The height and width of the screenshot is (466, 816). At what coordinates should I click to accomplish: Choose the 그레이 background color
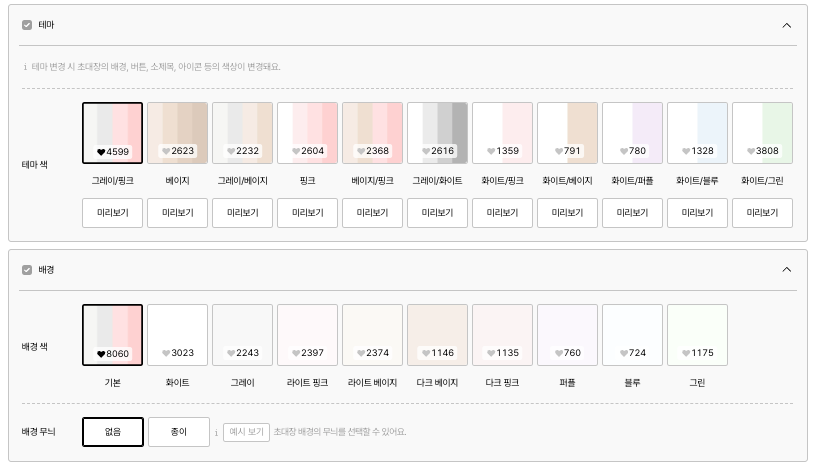point(243,335)
